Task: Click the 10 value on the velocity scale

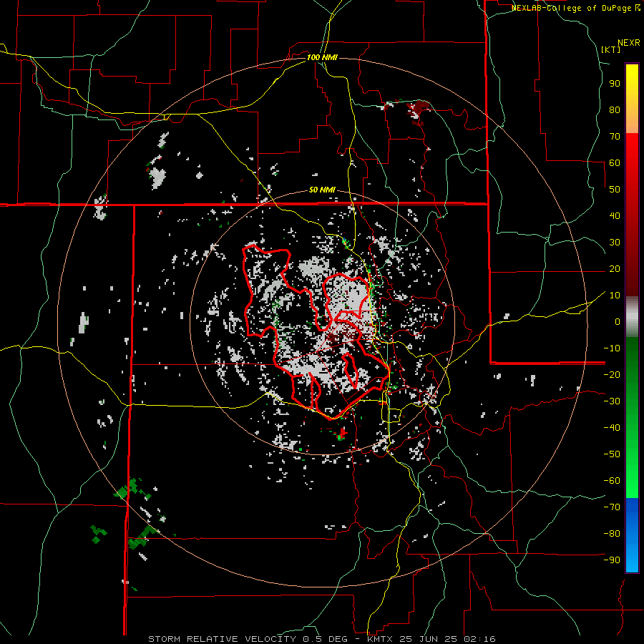Action: (x=615, y=296)
